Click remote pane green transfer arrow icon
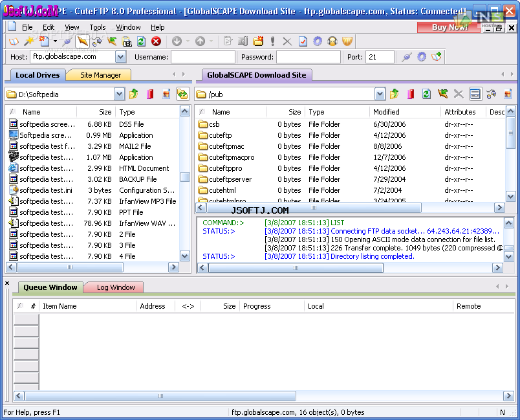This screenshot has height=420, width=520. (442, 94)
